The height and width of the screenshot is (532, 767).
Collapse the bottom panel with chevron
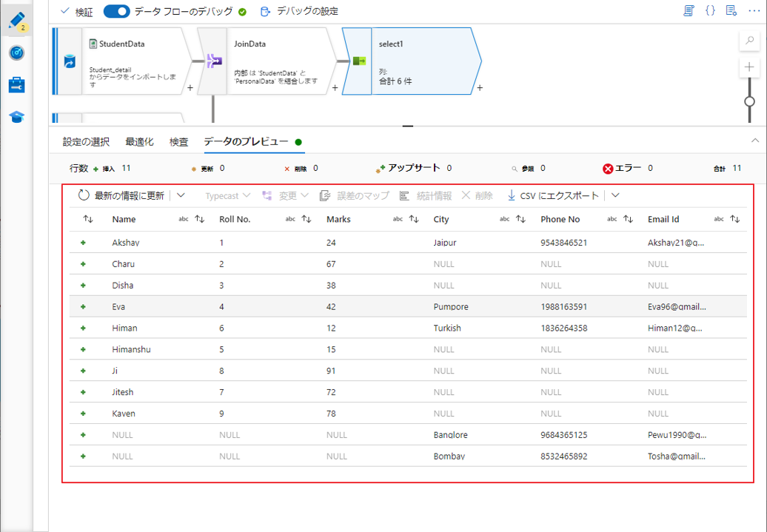[754, 141]
